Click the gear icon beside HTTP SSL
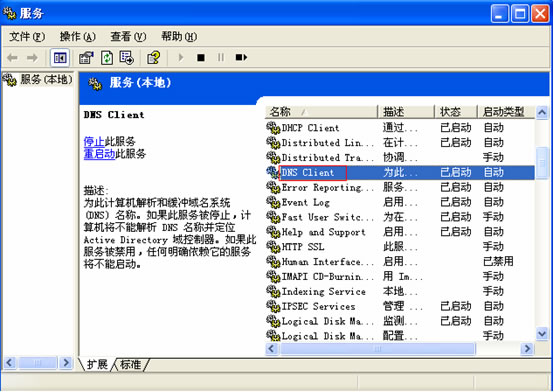 click(273, 247)
